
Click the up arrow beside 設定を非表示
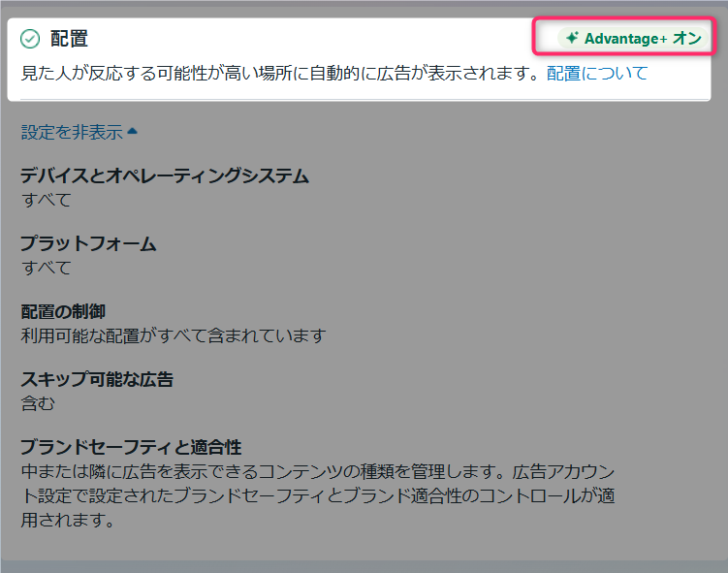133,131
